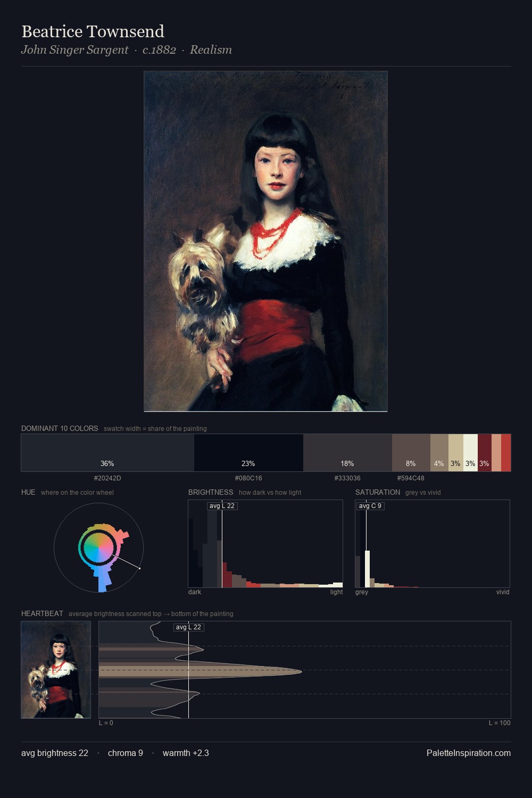Pick the 8% brown-grey swatch
The width and height of the screenshot is (532, 798).
point(411,453)
